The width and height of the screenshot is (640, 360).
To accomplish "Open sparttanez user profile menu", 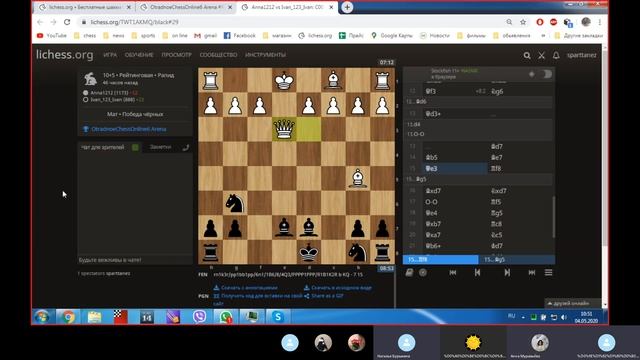I will pyautogui.click(x=582, y=55).
